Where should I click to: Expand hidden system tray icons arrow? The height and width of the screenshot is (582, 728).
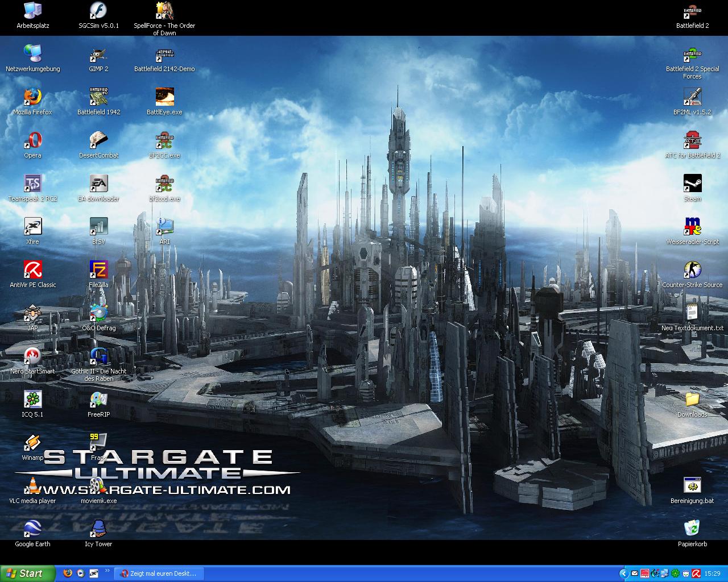[623, 574]
